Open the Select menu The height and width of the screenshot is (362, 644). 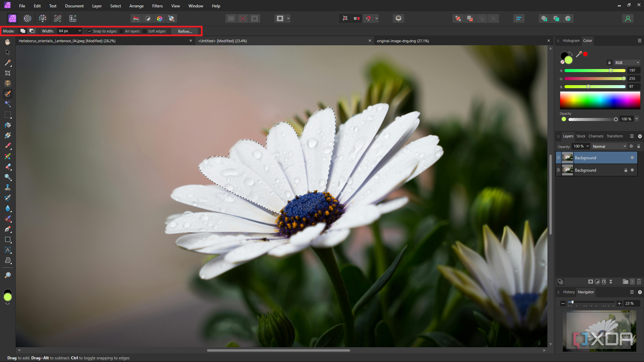tap(115, 6)
